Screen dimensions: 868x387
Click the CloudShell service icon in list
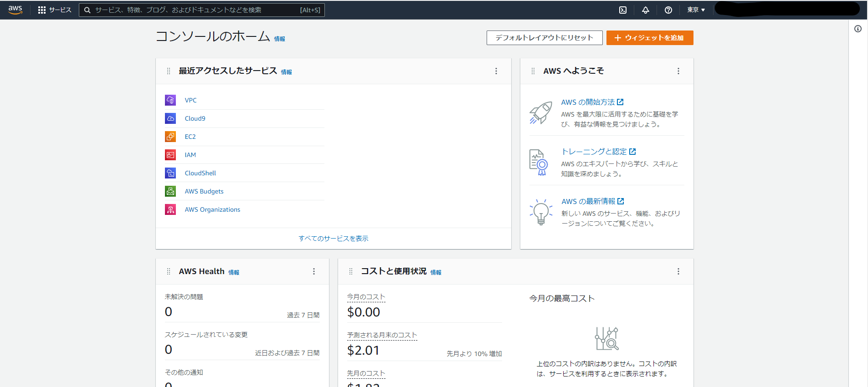pos(170,173)
